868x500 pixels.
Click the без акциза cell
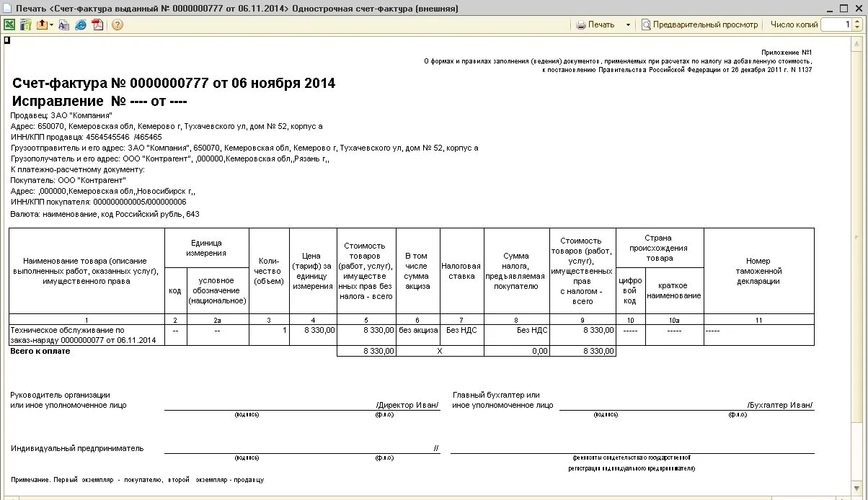pos(418,335)
